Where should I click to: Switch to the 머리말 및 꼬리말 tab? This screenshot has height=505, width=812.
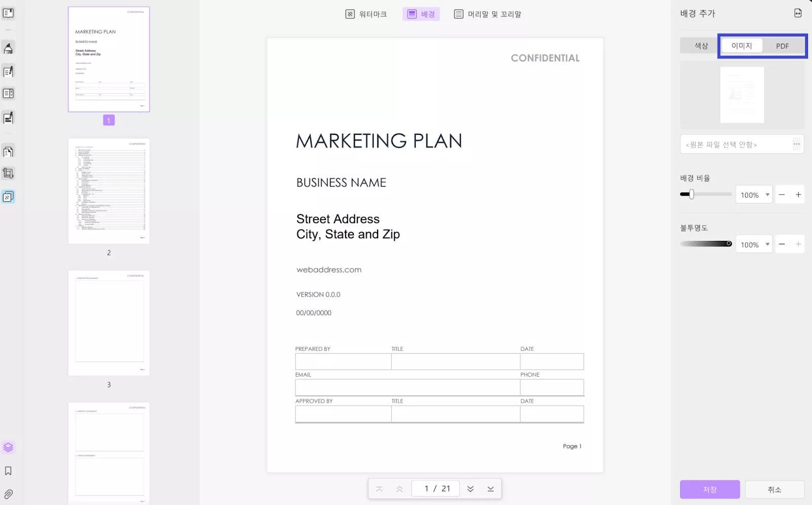[x=487, y=14]
